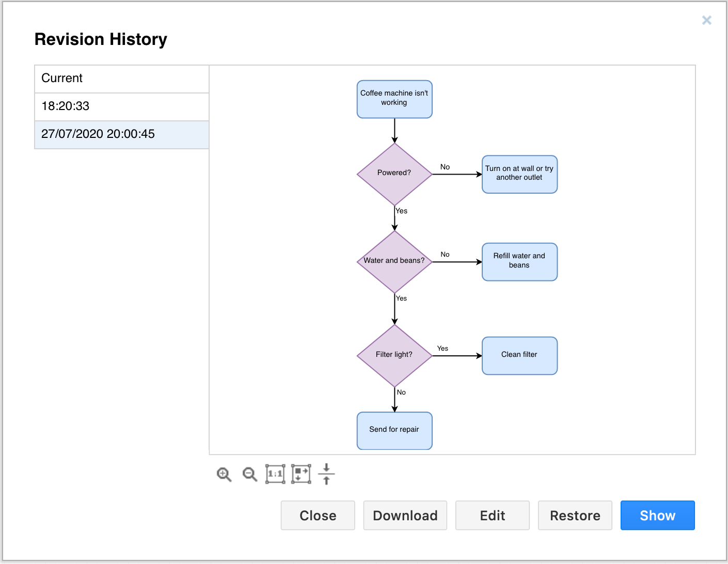Image resolution: width=728 pixels, height=564 pixels.
Task: Select the Zoom Out magnifier icon
Action: pyautogui.click(x=249, y=474)
